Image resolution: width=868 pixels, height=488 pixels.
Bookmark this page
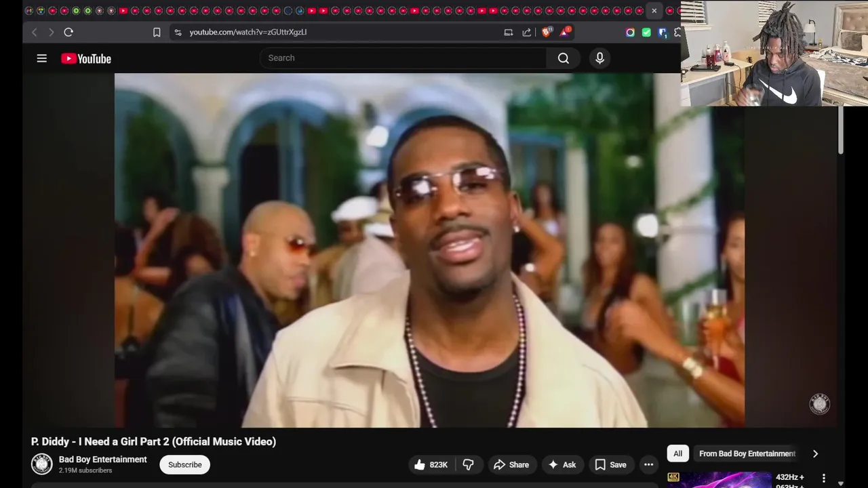(157, 32)
